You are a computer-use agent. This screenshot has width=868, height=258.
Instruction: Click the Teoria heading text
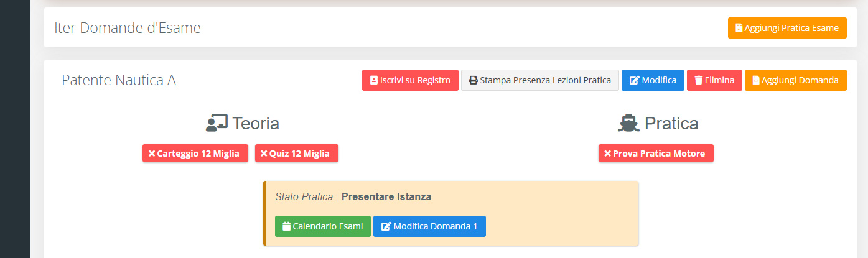tap(256, 123)
